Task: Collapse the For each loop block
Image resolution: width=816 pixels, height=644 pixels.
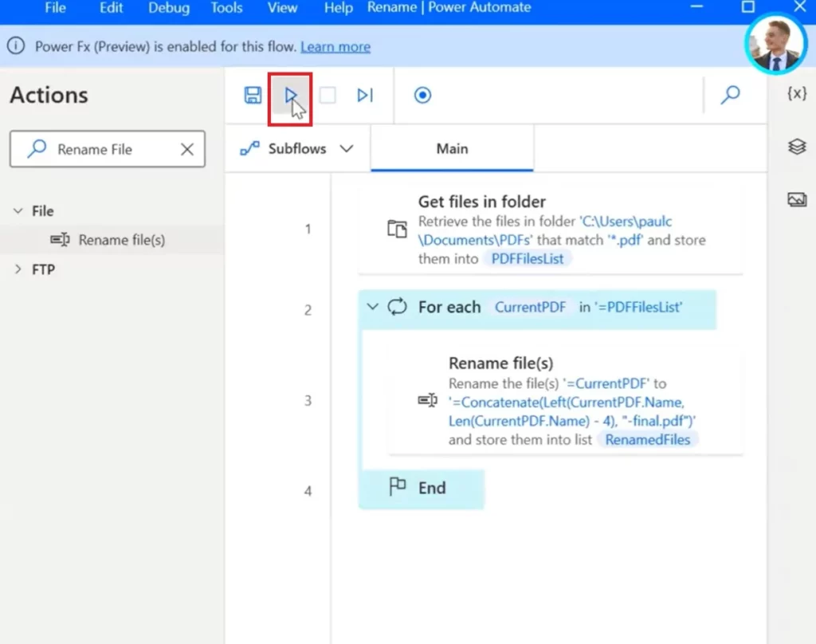Action: coord(373,307)
